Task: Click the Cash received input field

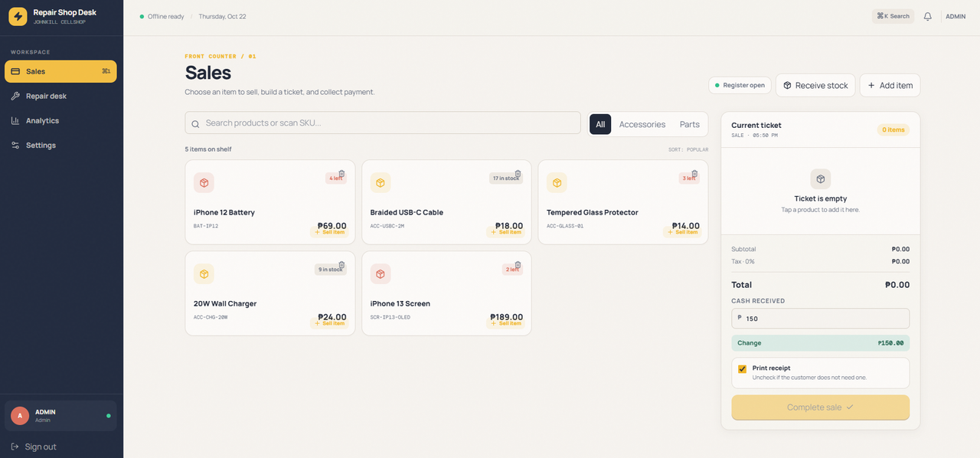Action: click(x=821, y=319)
